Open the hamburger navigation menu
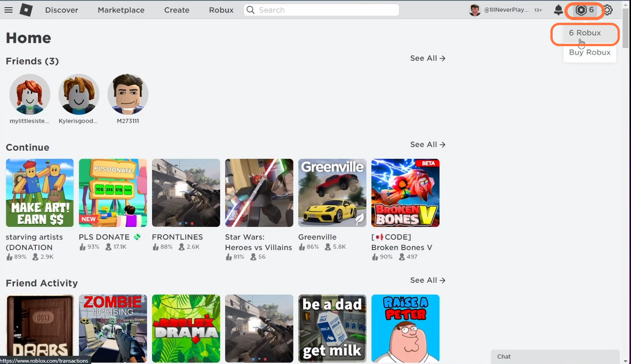The height and width of the screenshot is (364, 631). (x=9, y=10)
